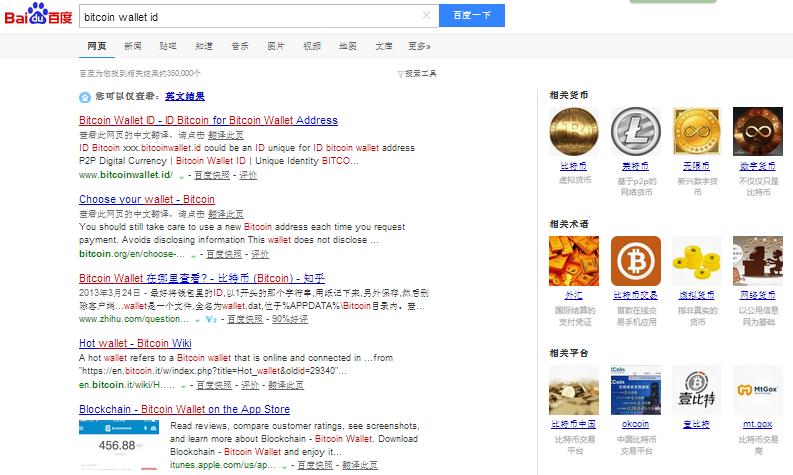Click the okcoin platform image
The width and height of the screenshot is (793, 475).
[x=636, y=390]
